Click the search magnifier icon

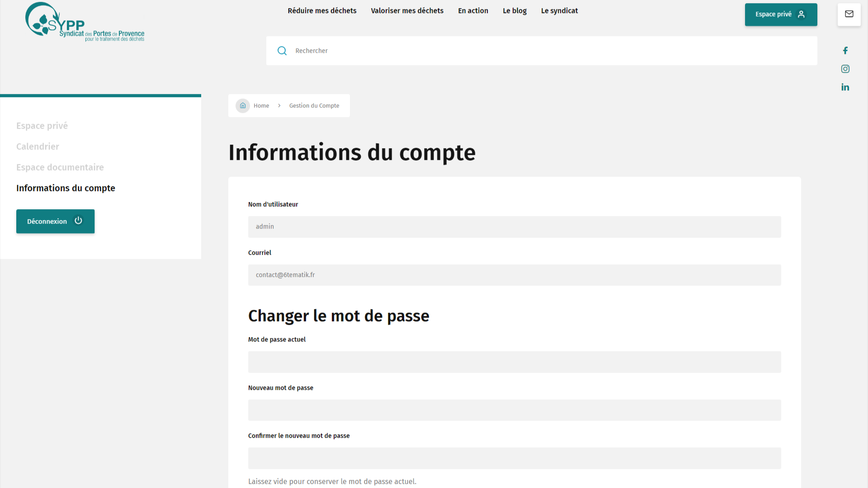[282, 51]
